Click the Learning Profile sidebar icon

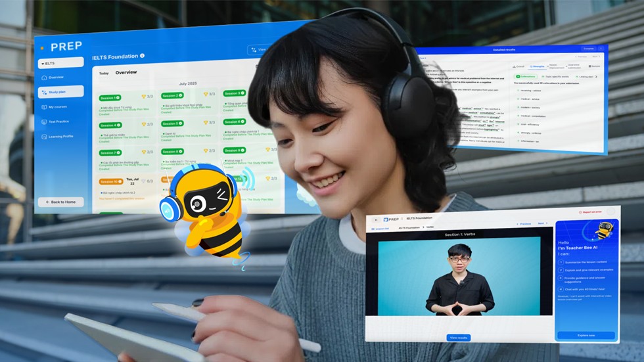pyautogui.click(x=44, y=137)
